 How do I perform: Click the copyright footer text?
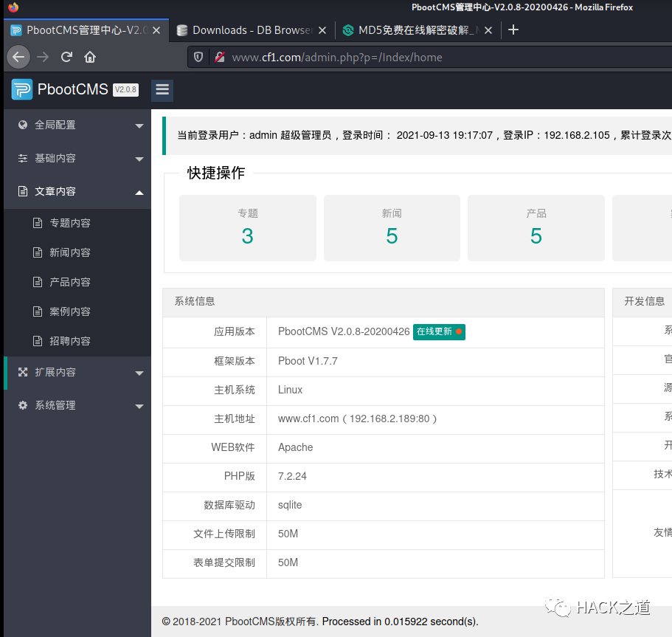(320, 621)
